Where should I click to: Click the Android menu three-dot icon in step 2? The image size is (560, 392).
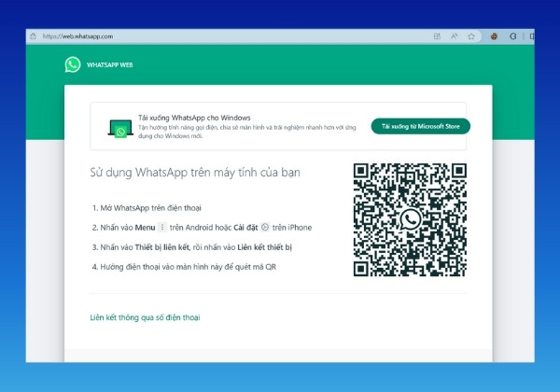(162, 227)
